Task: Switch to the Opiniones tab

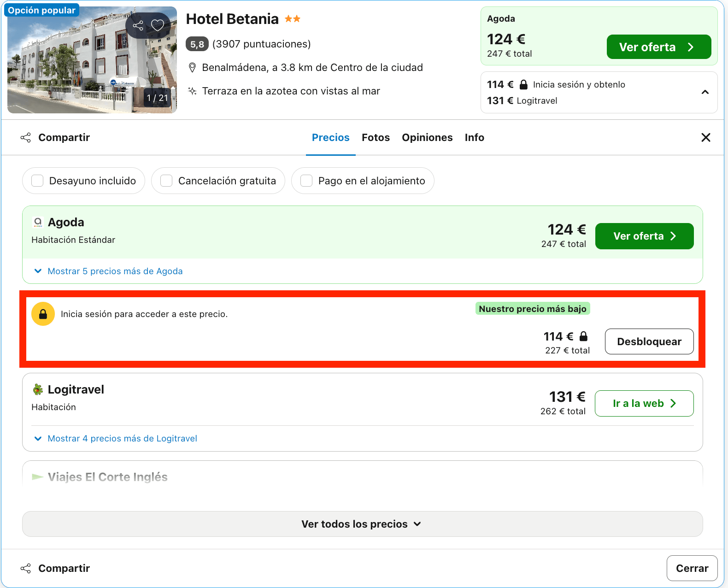Action: (427, 137)
